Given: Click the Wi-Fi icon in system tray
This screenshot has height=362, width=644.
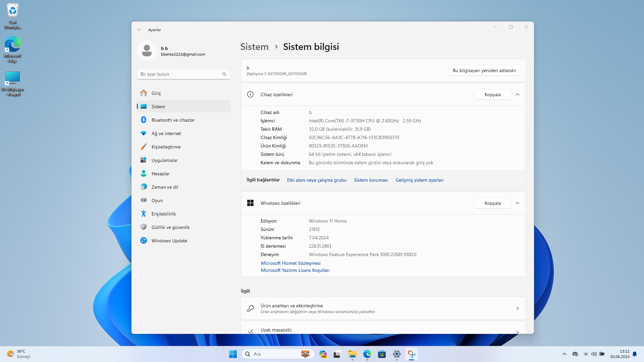Looking at the screenshot, I should point(586,354).
